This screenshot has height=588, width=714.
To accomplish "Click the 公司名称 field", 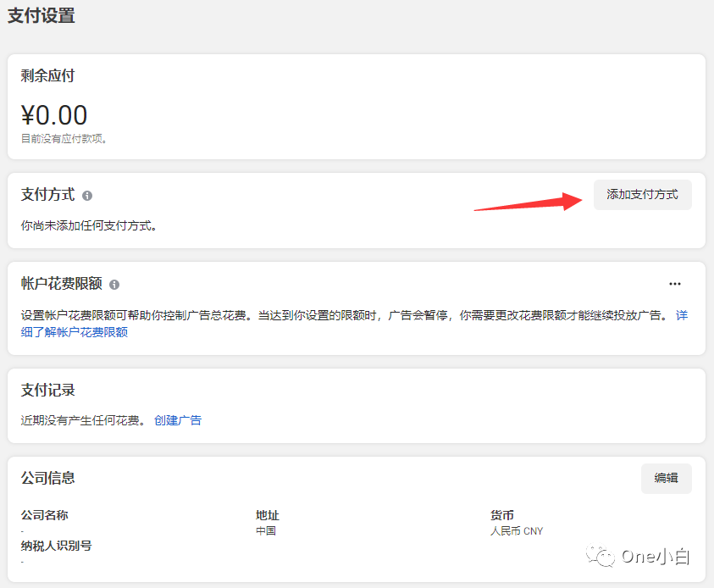I will (x=46, y=515).
